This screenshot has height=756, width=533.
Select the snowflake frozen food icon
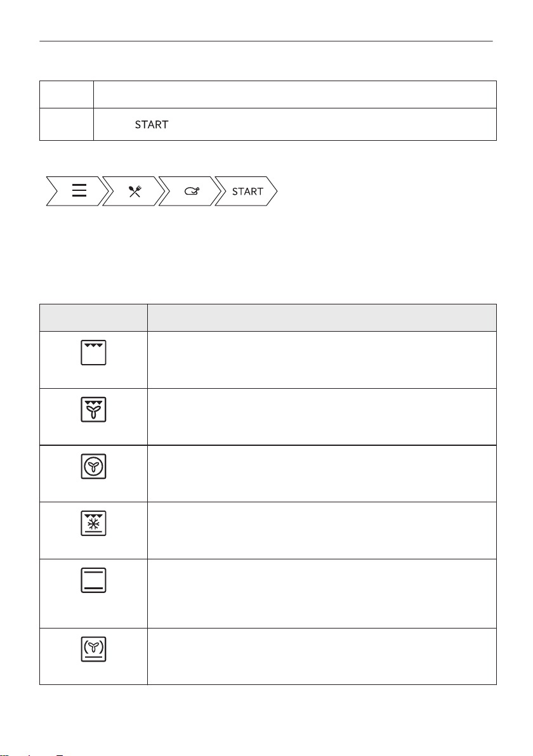pyautogui.click(x=93, y=523)
